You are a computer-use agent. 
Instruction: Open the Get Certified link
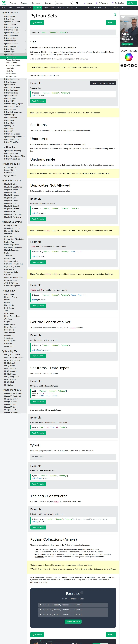(118, 3)
